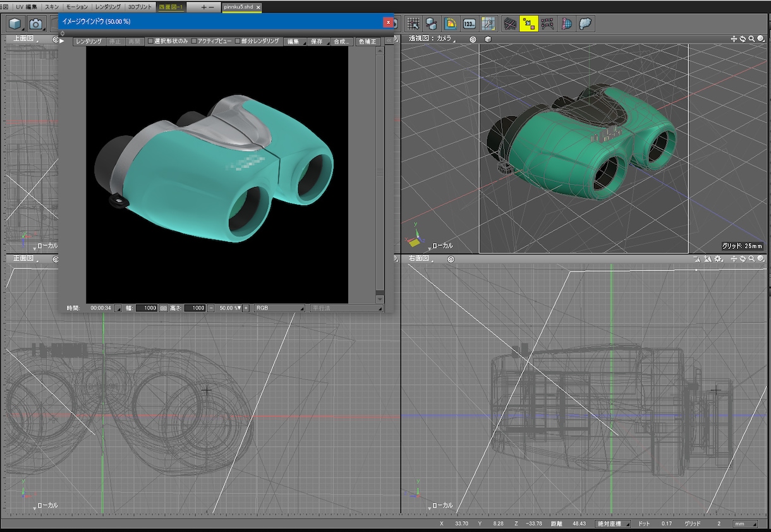Open 編集 dropdown in image window
771x532 pixels.
295,41
